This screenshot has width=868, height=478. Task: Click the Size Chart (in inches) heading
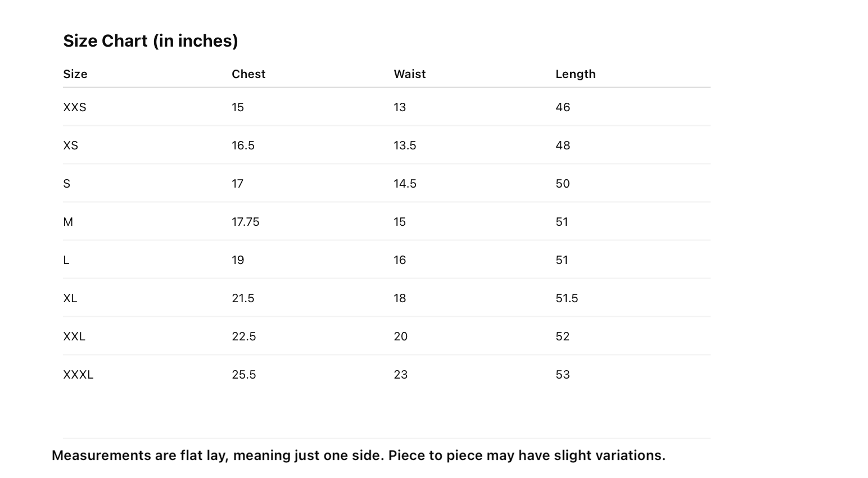point(151,41)
